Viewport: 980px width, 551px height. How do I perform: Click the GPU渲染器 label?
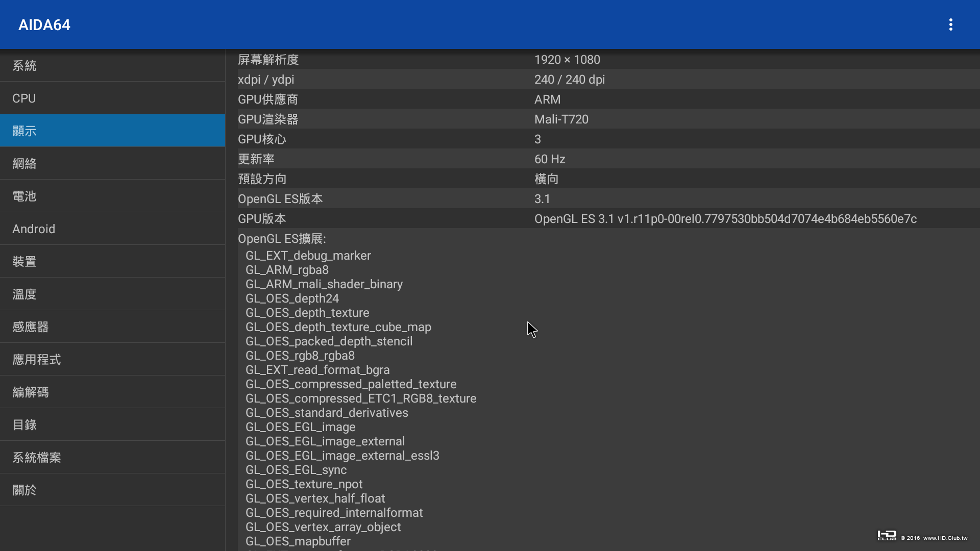tap(268, 119)
